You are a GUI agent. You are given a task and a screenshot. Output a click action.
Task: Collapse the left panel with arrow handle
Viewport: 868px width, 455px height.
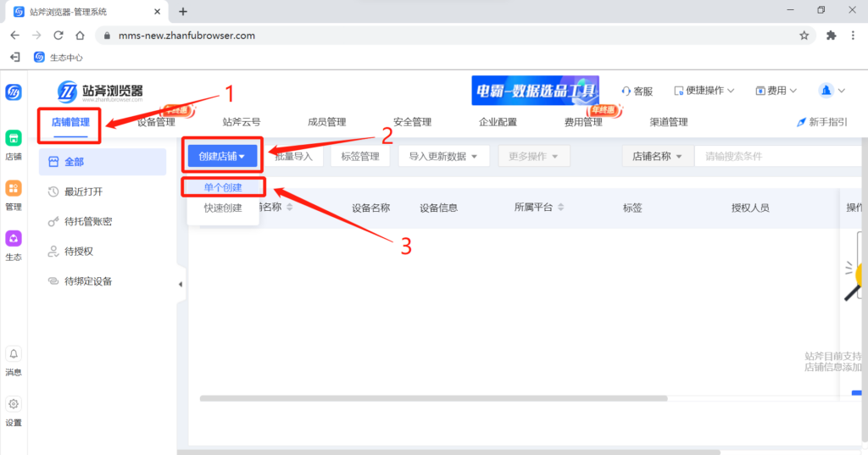pos(181,285)
